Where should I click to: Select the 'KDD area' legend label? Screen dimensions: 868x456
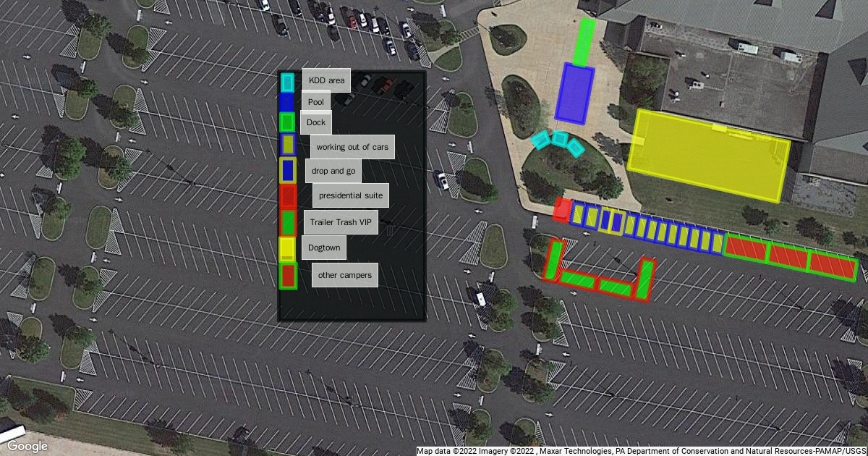point(326,80)
